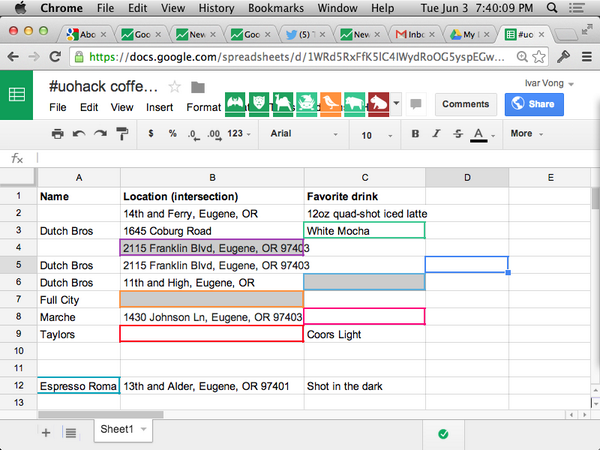Open the spreadsheet View menu
The width and height of the screenshot is (600, 450).
[x=122, y=108]
